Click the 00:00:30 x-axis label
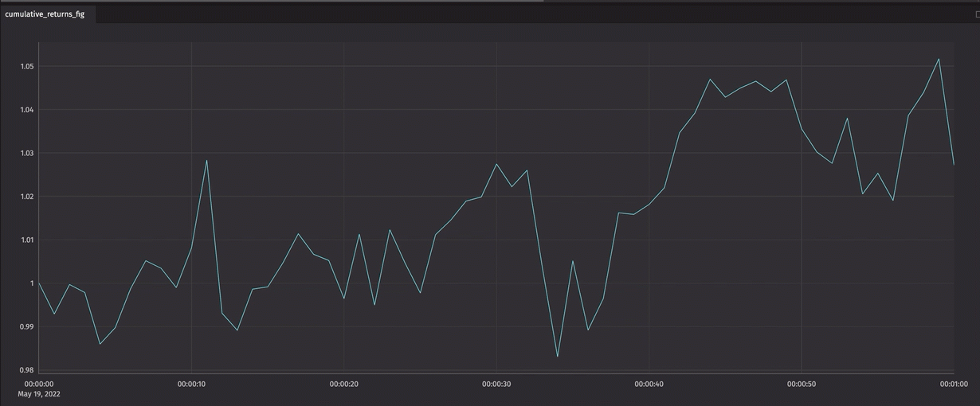 tap(496, 384)
